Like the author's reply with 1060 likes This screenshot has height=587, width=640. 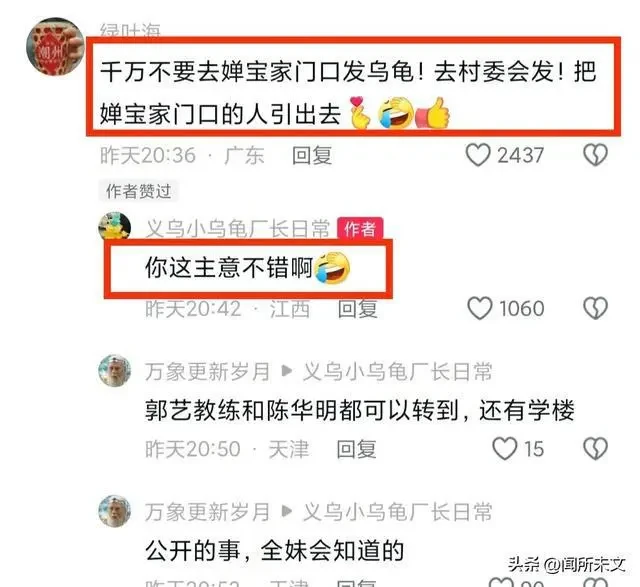pyautogui.click(x=480, y=308)
